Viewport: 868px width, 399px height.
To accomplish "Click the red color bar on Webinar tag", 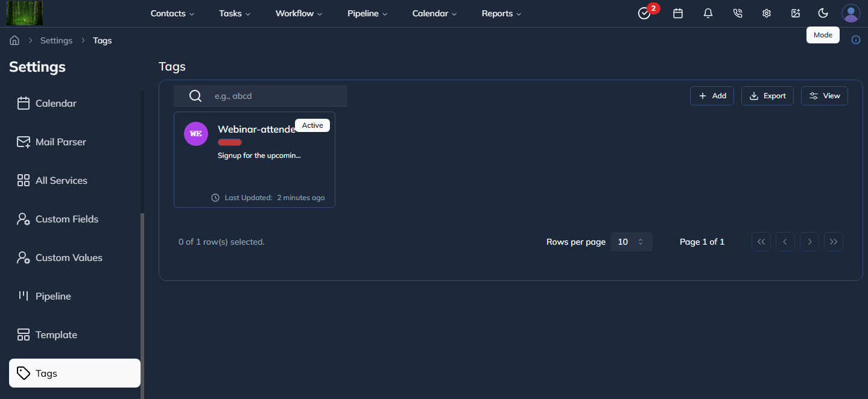I will (x=230, y=142).
